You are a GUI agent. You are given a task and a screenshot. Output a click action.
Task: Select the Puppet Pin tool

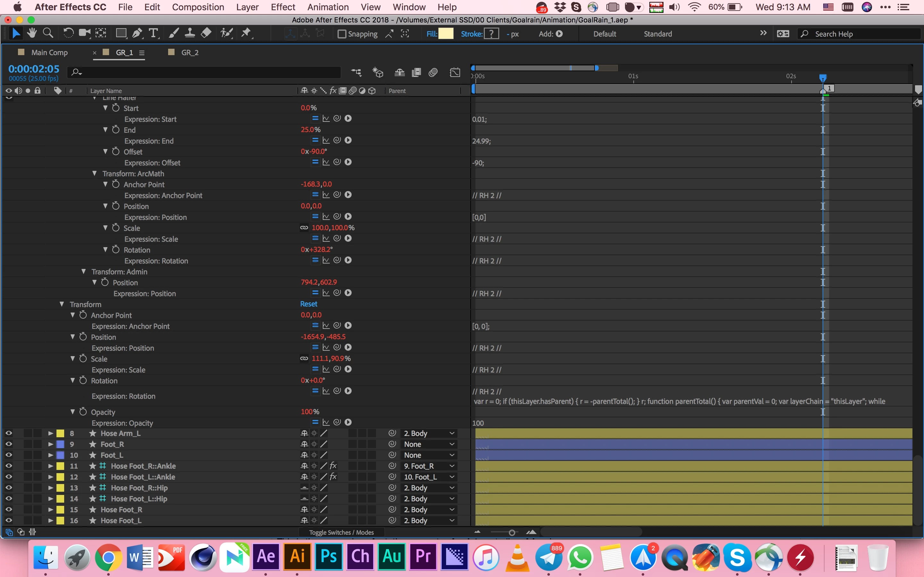pos(246,34)
